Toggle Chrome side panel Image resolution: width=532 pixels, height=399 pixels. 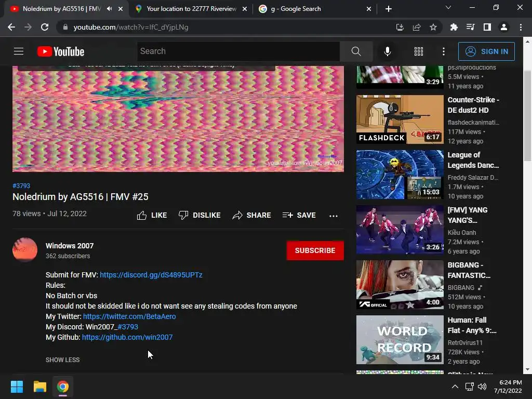coord(487,27)
